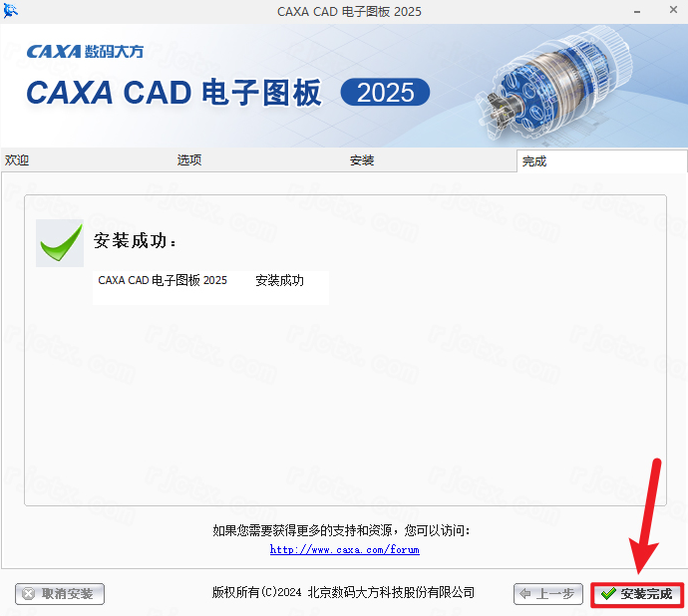Click the 安装完成 finish button
The image size is (688, 616).
637,594
